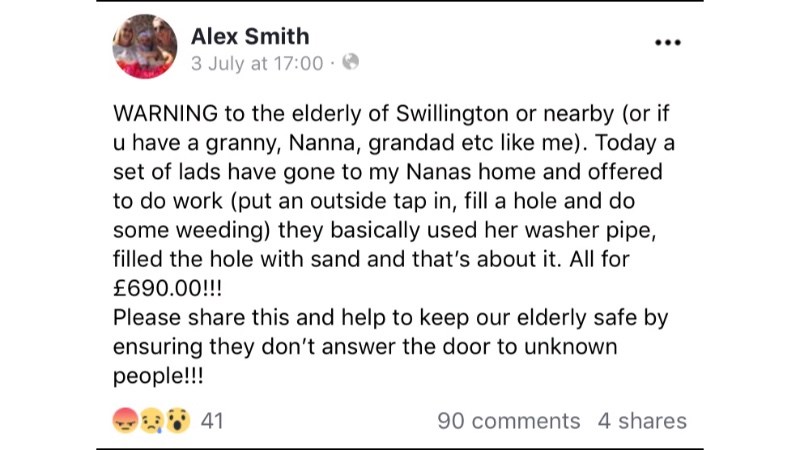The height and width of the screenshot is (450, 800).
Task: Open the 4 shares link
Action: [x=642, y=421]
